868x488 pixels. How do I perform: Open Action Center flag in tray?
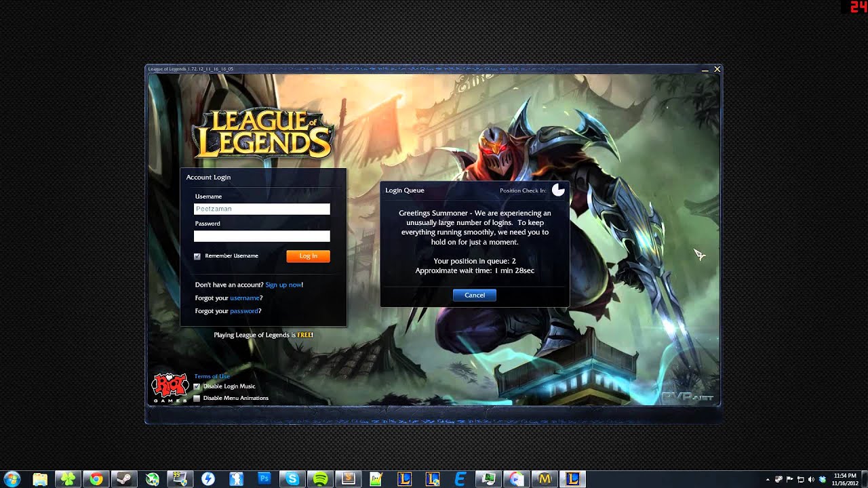789,479
